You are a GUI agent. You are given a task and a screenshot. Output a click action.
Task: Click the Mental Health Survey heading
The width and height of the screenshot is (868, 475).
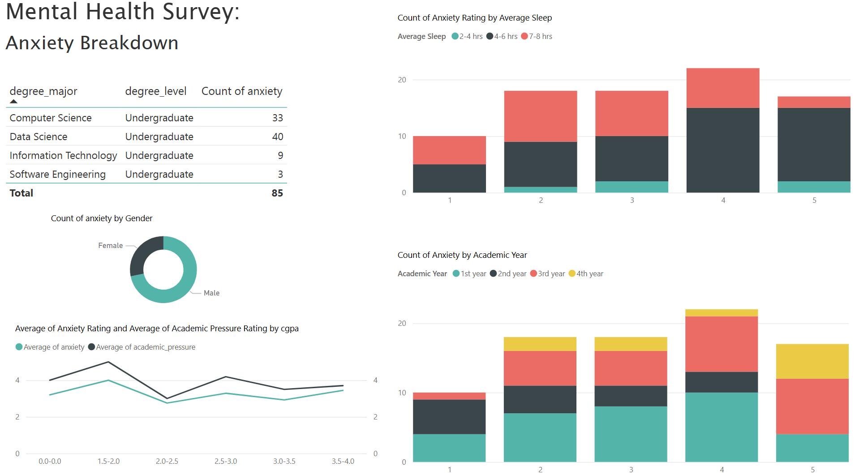(123, 12)
